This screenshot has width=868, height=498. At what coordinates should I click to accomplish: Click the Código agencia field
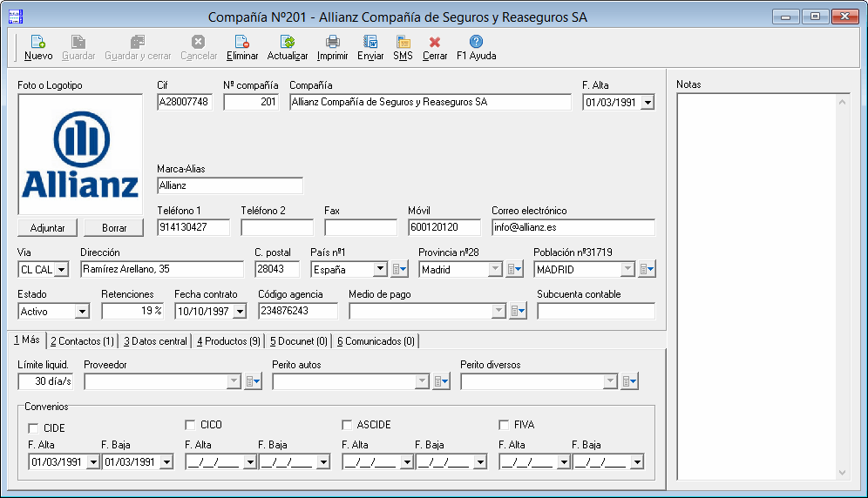(x=298, y=311)
